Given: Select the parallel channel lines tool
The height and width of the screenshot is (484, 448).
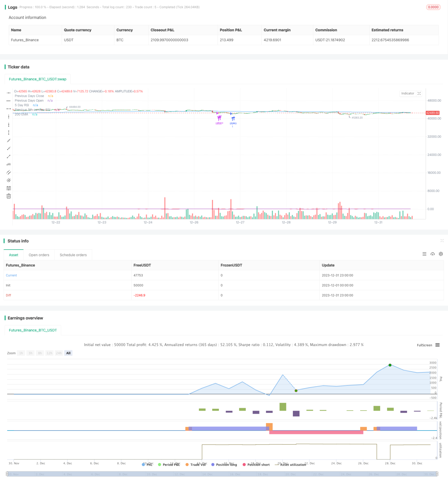Looking at the screenshot, I should tap(9, 172).
